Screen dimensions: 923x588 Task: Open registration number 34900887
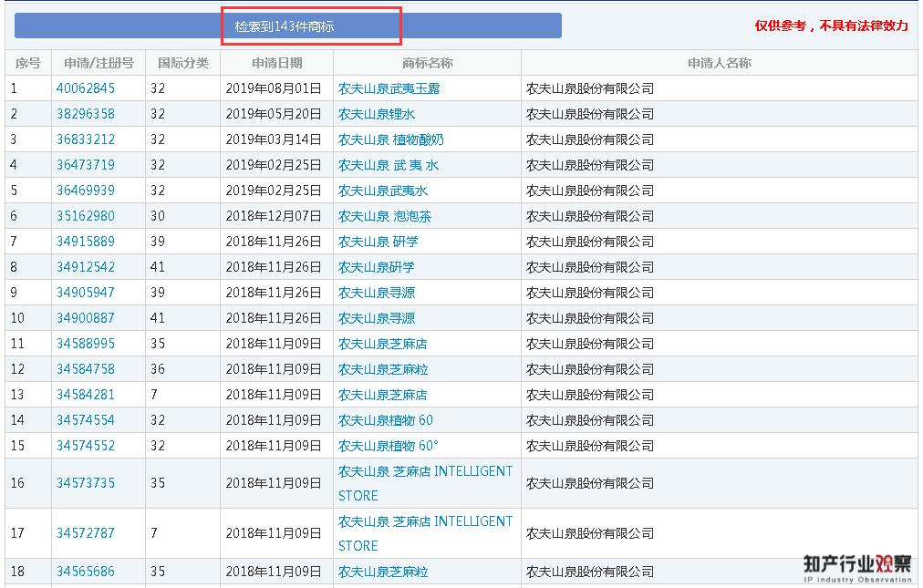86,318
